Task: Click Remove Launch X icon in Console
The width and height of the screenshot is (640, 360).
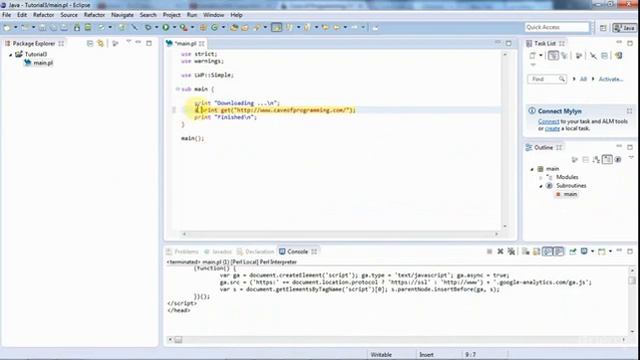Action: click(x=500, y=252)
